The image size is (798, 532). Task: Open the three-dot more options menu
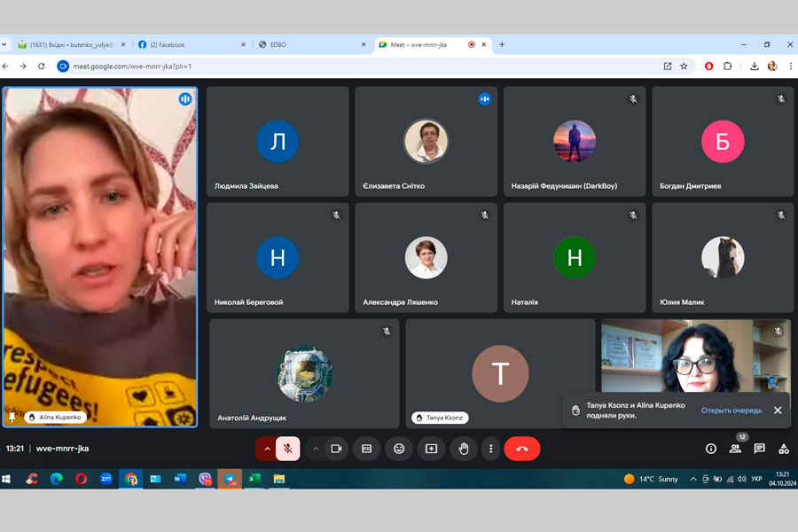click(490, 449)
